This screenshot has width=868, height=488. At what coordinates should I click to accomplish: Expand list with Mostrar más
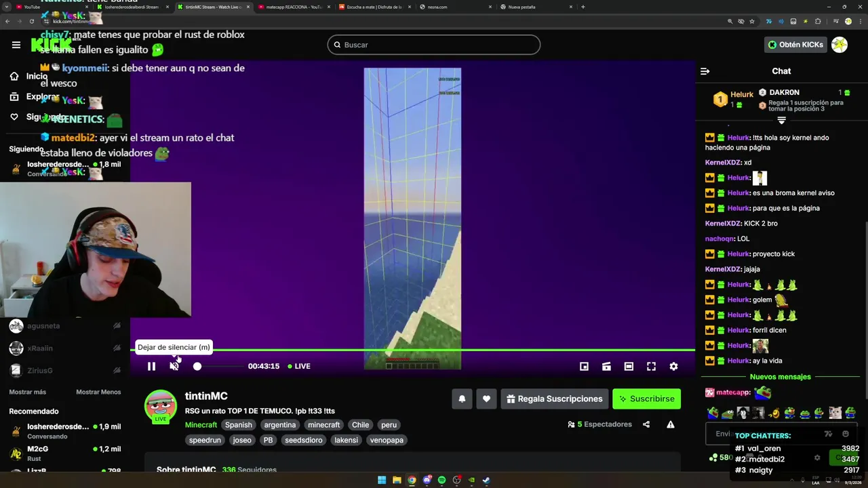[x=28, y=392]
